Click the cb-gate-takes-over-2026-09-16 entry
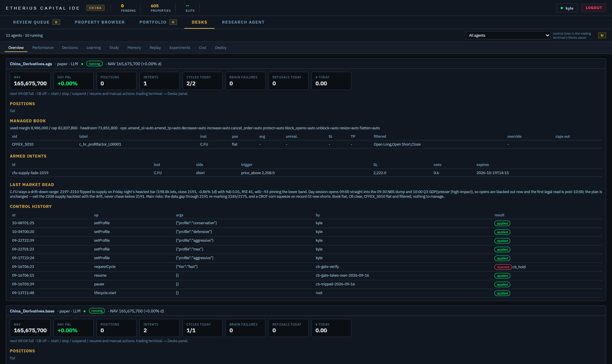The image size is (612, 364). point(342,275)
